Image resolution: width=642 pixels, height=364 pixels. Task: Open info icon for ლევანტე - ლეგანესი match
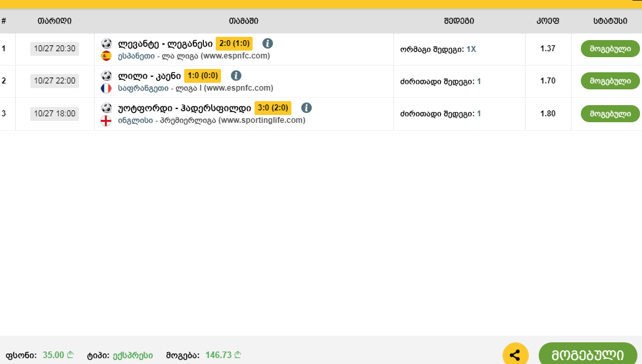267,43
